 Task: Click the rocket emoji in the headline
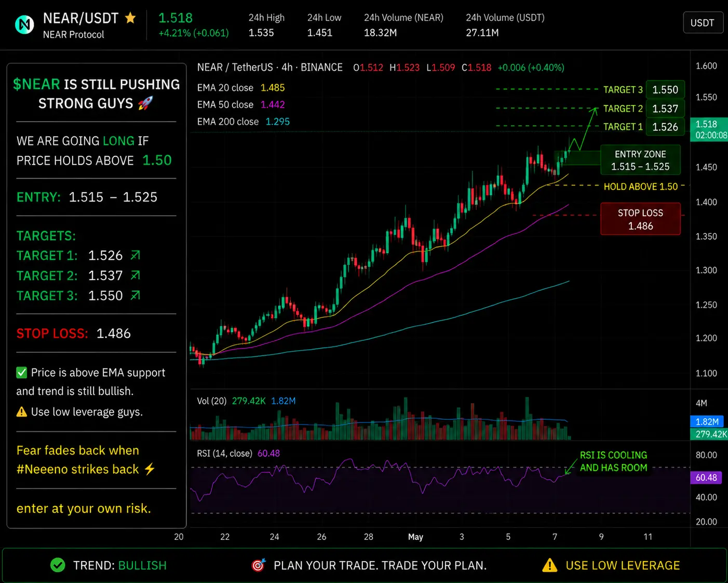pos(145,103)
